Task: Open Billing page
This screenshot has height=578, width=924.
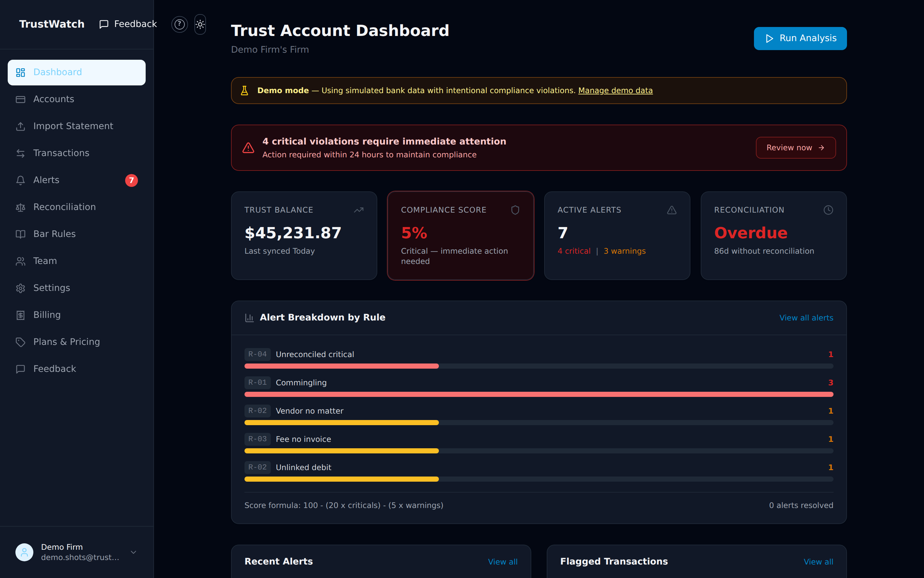Action: (76, 315)
